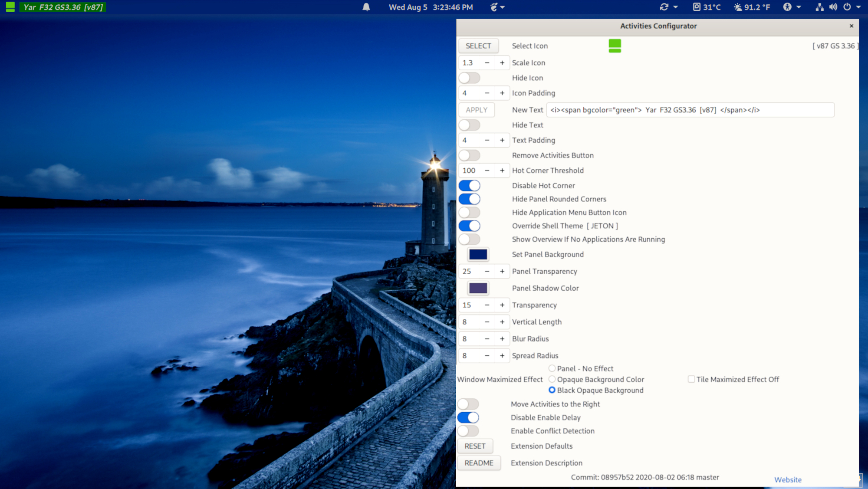
Task: Increase Panel Transparency value with plus
Action: [501, 271]
